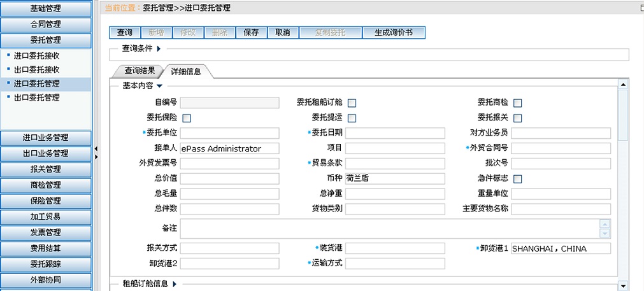
Task: Click the 备注 textarea up arrow
Action: 605,224
